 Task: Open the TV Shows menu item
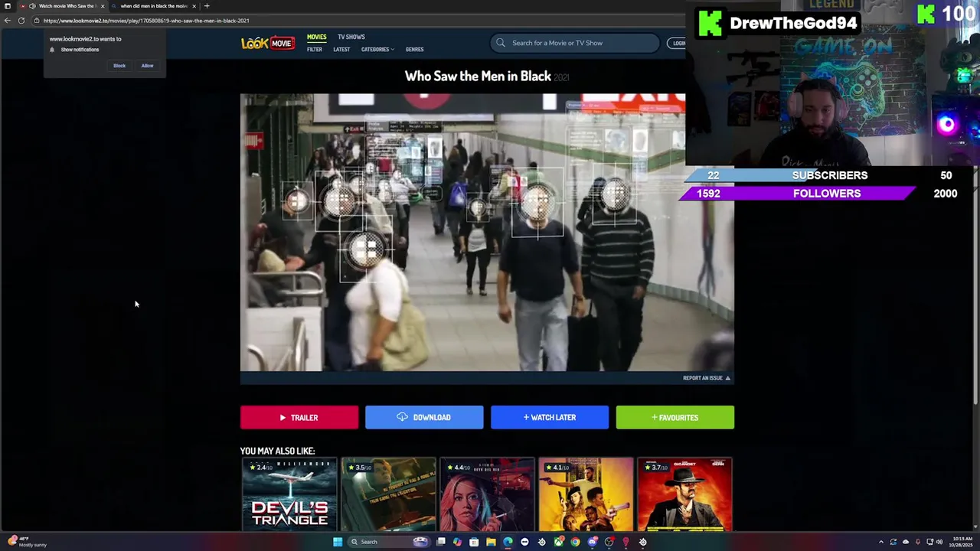(351, 37)
